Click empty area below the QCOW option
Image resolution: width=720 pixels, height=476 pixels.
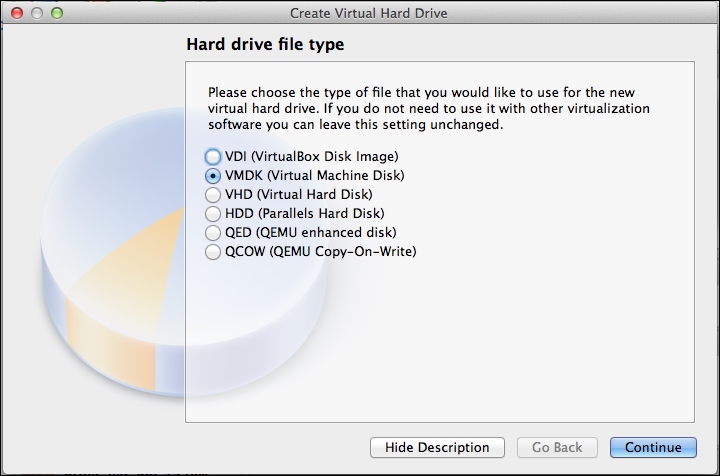click(439, 340)
